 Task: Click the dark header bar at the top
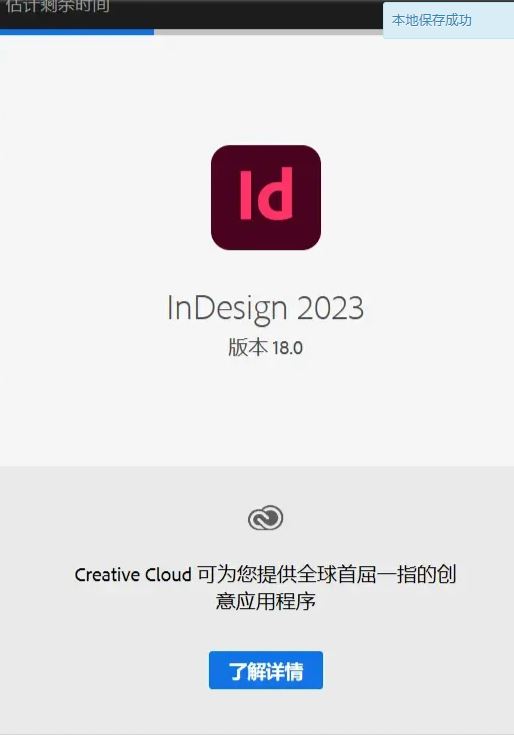coord(191,14)
